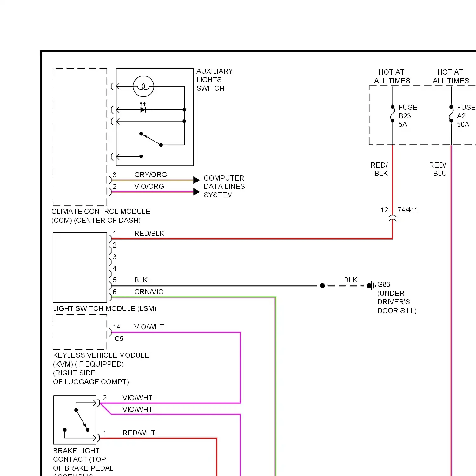Click the RED/ BLK label below Fuse B23
Screen dimensions: 476x476
[x=380, y=169]
